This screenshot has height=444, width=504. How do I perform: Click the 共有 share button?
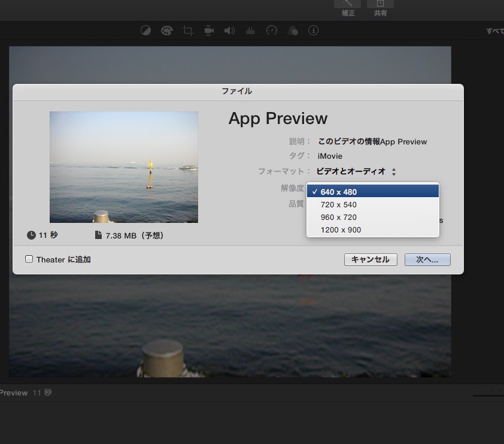click(x=380, y=7)
